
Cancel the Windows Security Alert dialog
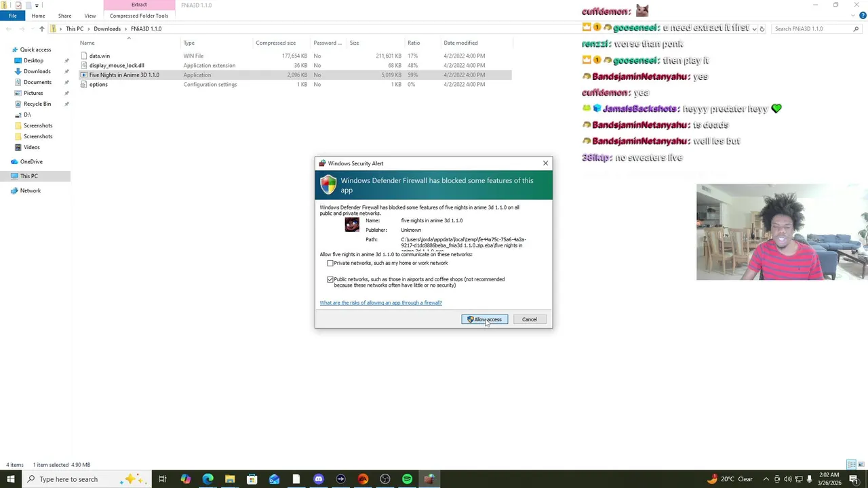529,319
